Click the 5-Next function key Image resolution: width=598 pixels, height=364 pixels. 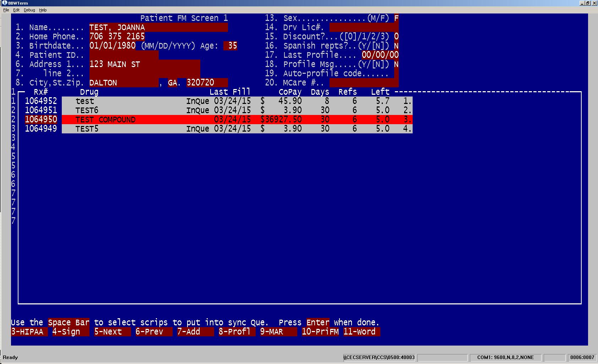(113, 332)
